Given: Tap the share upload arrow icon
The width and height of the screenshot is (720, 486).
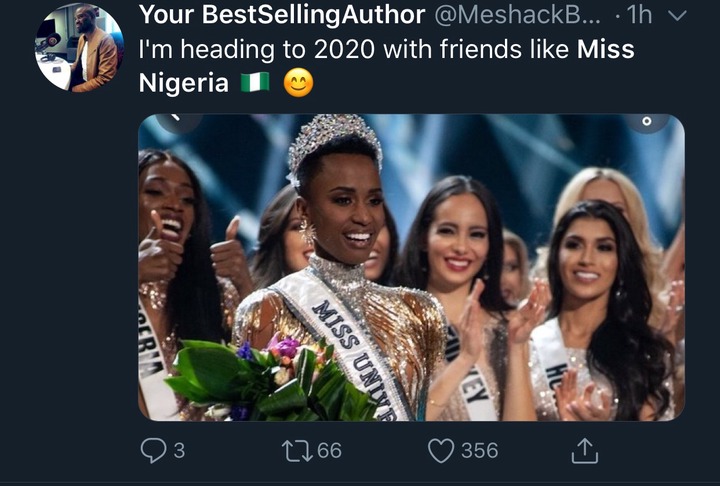Looking at the screenshot, I should pos(583,451).
